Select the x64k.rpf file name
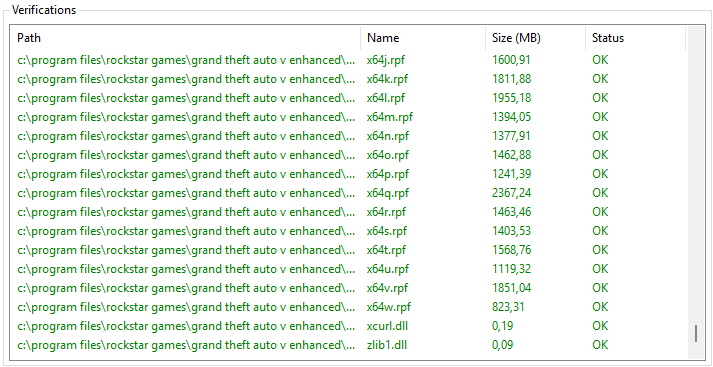The image size is (713, 367). click(387, 79)
